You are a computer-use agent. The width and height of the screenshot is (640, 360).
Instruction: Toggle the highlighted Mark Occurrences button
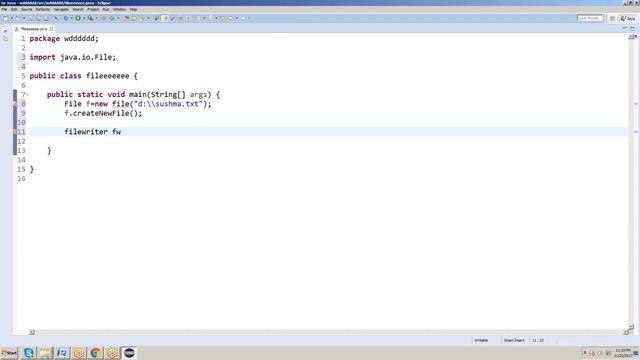pos(165,18)
